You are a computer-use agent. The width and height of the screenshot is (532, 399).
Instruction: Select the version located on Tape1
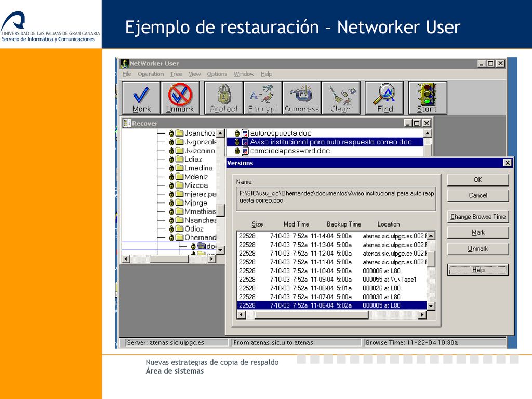(x=332, y=280)
